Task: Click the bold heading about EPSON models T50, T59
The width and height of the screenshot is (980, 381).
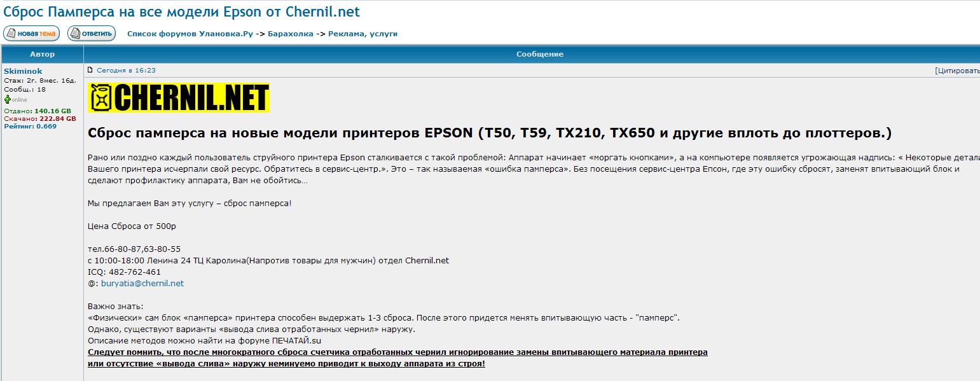Action: point(490,134)
